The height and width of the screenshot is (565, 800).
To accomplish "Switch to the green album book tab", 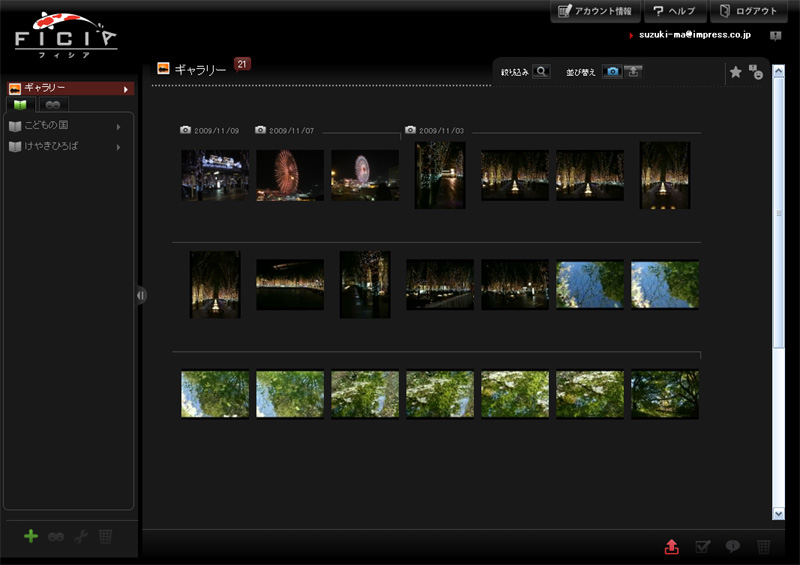I will coord(20,105).
